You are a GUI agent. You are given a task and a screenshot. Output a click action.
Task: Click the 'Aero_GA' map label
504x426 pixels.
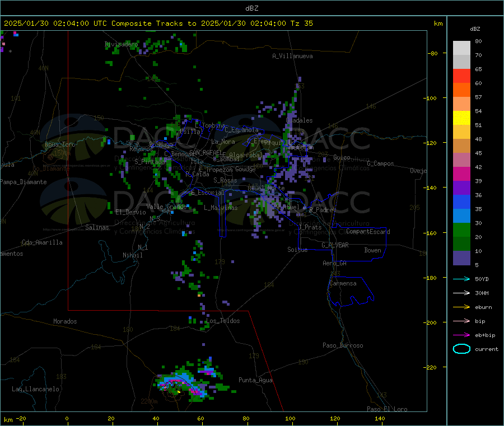335,263
